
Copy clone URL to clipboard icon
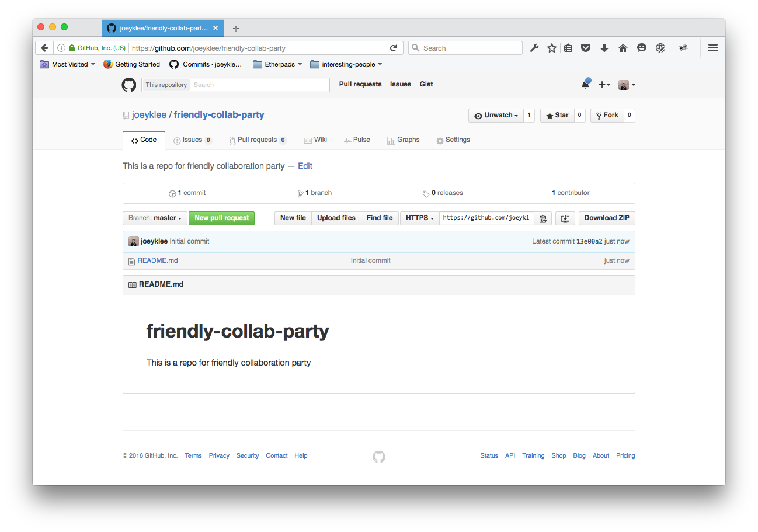[543, 218]
